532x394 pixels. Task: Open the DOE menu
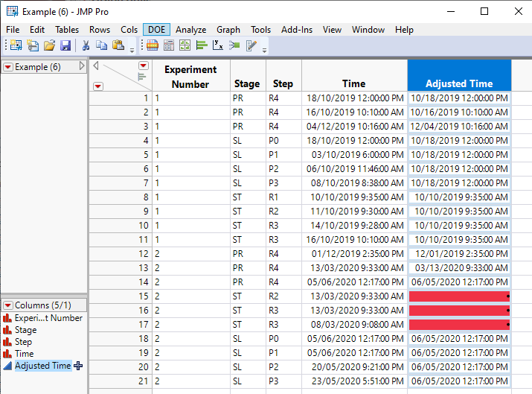click(x=156, y=30)
